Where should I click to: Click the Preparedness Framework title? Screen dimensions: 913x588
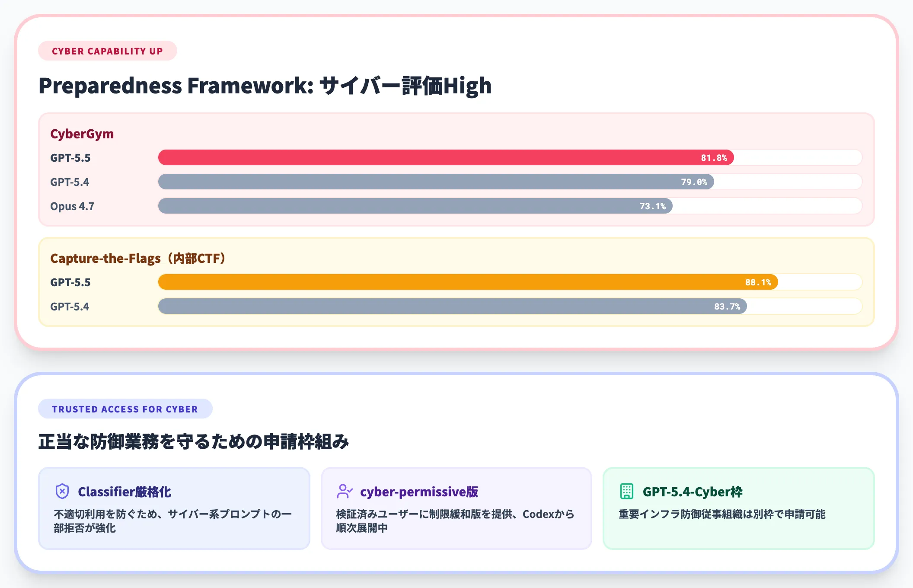click(265, 86)
